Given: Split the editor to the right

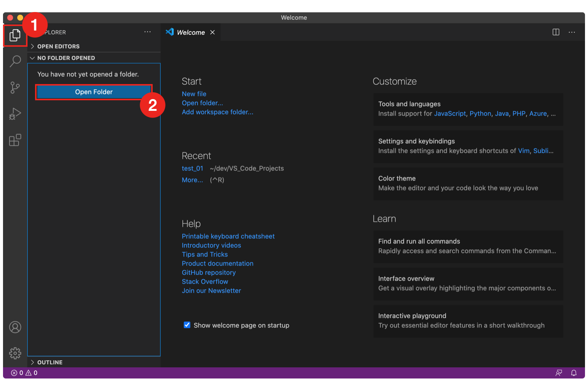Looking at the screenshot, I should click(556, 32).
